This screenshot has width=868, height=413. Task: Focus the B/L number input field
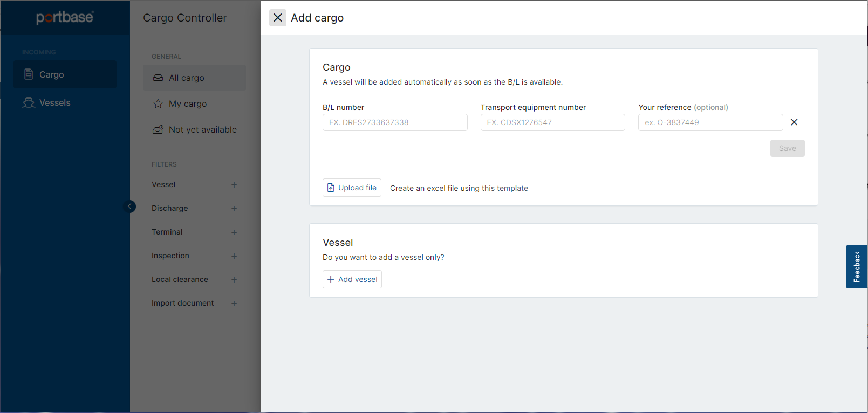(x=395, y=122)
